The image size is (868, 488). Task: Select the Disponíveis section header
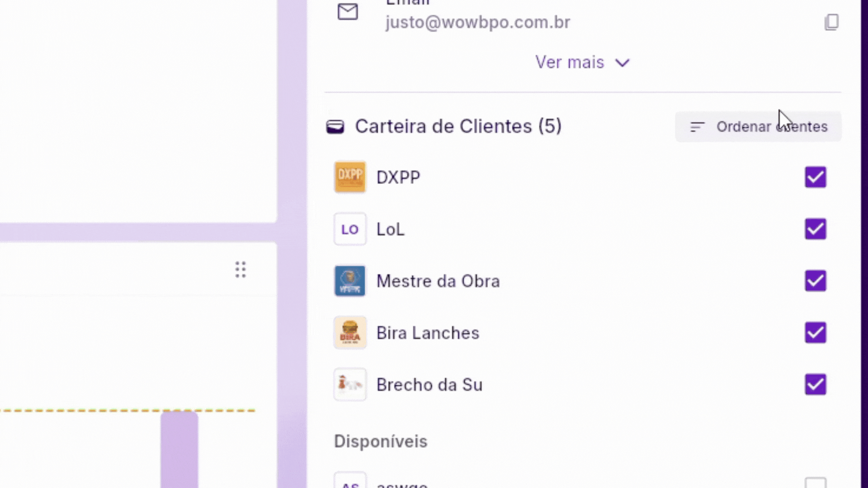point(380,441)
